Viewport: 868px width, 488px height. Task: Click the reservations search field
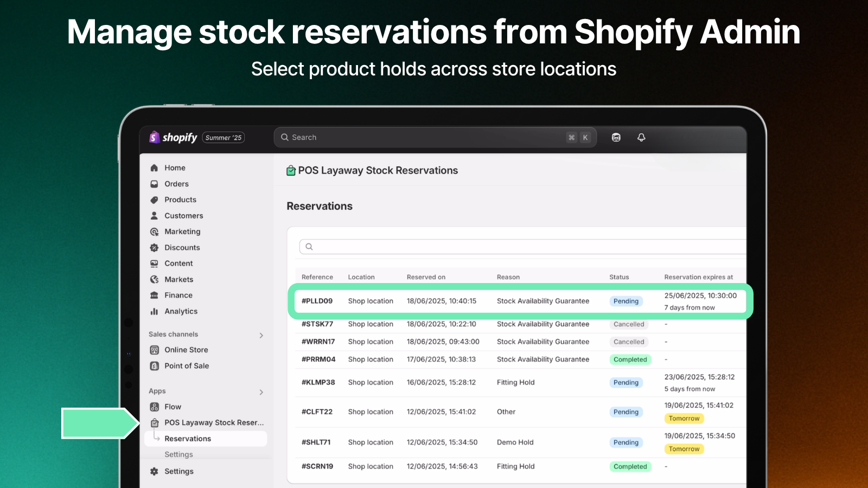tap(523, 247)
